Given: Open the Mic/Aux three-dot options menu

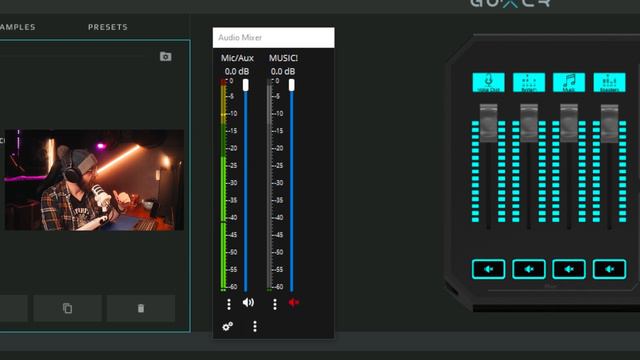Looking at the screenshot, I should pyautogui.click(x=229, y=304).
